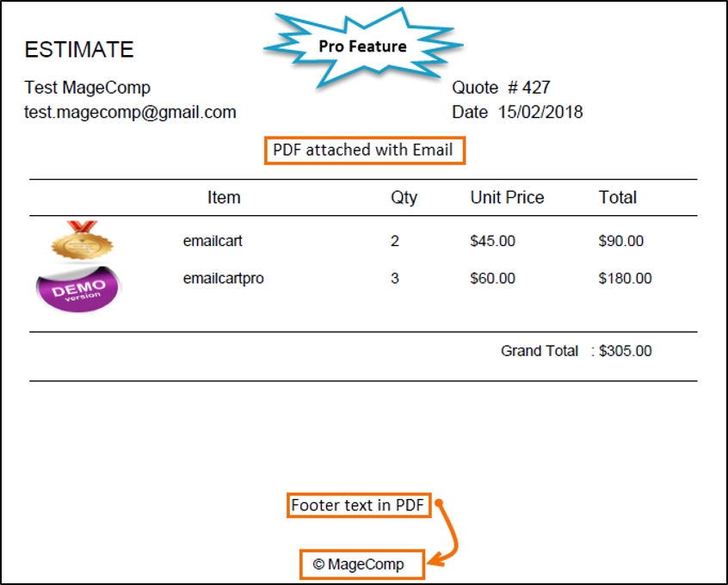The height and width of the screenshot is (585, 728).
Task: Select the emailcart product name
Action: (x=213, y=241)
